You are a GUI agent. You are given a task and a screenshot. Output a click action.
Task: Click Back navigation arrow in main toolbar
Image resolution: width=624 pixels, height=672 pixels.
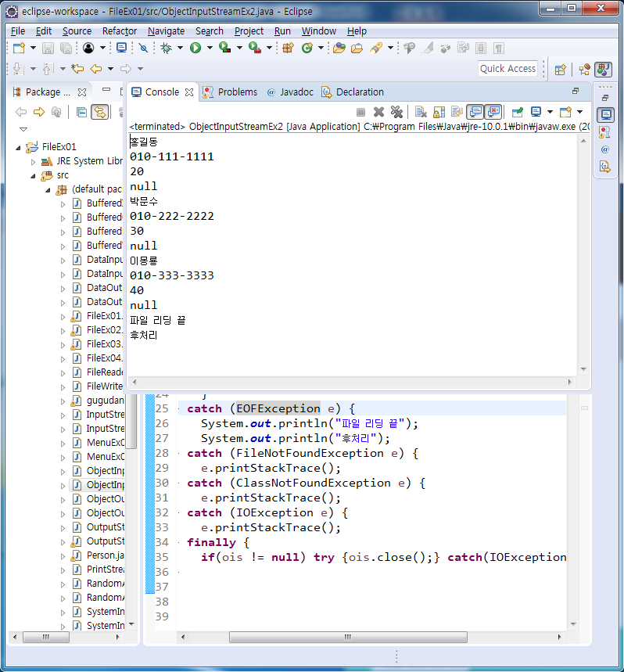point(96,69)
